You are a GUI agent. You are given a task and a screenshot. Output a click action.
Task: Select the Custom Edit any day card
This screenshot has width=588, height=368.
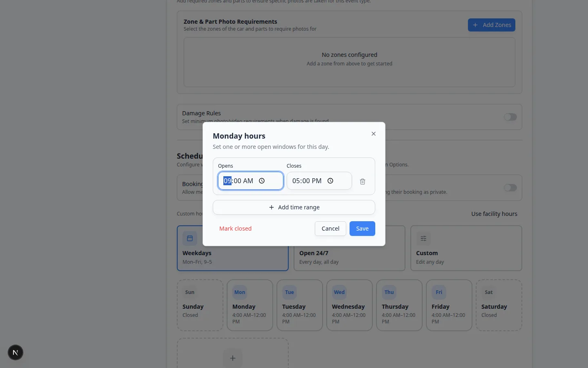pyautogui.click(x=466, y=248)
